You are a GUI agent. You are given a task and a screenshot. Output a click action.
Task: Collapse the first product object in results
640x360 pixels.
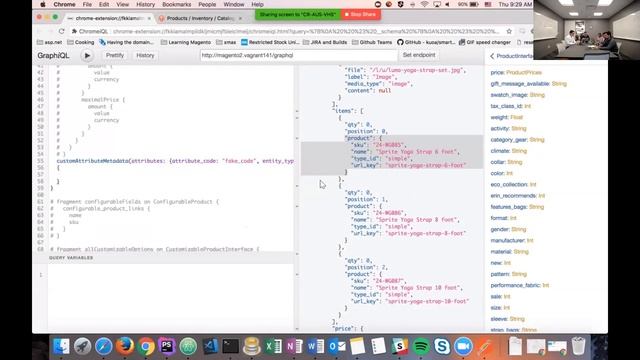coord(297,138)
